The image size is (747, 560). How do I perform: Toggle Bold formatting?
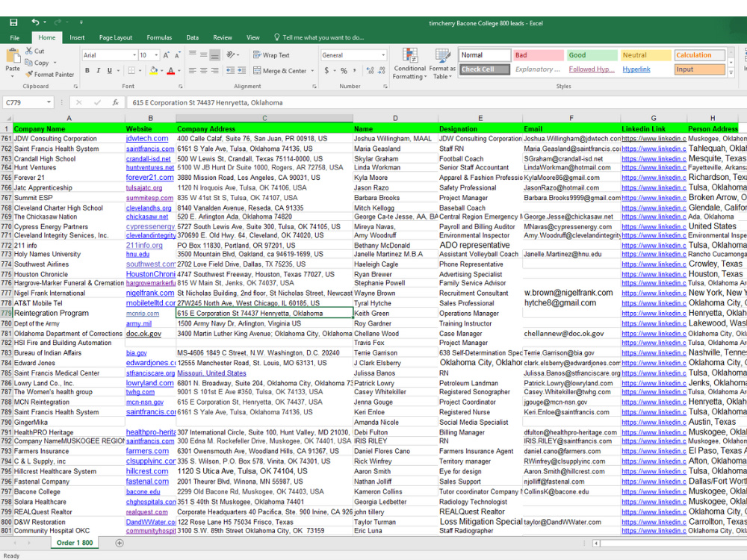tap(87, 70)
